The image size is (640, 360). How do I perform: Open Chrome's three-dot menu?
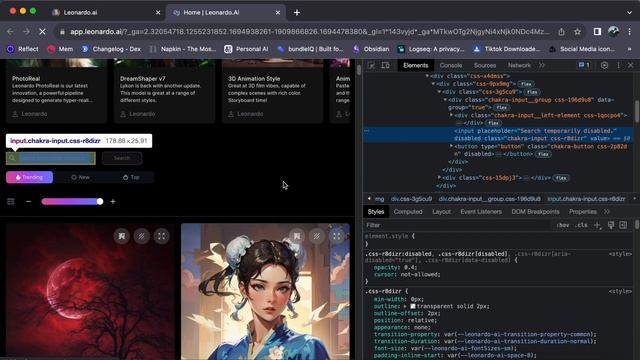629,32
